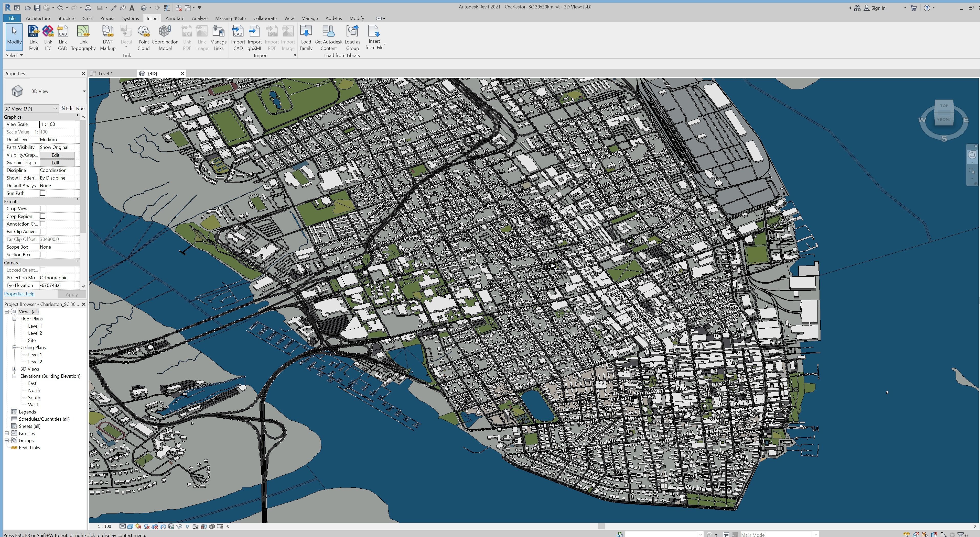
Task: Open Manage Links
Action: (218, 38)
